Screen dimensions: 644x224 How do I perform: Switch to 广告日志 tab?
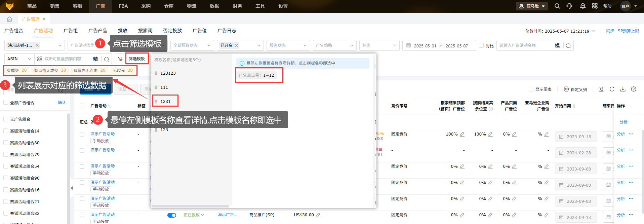pos(227,31)
